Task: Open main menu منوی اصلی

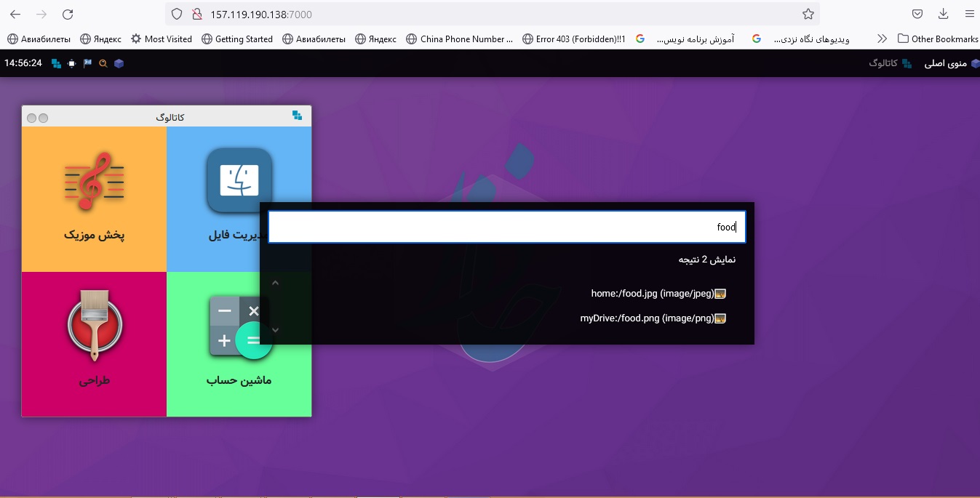Action: click(x=951, y=63)
